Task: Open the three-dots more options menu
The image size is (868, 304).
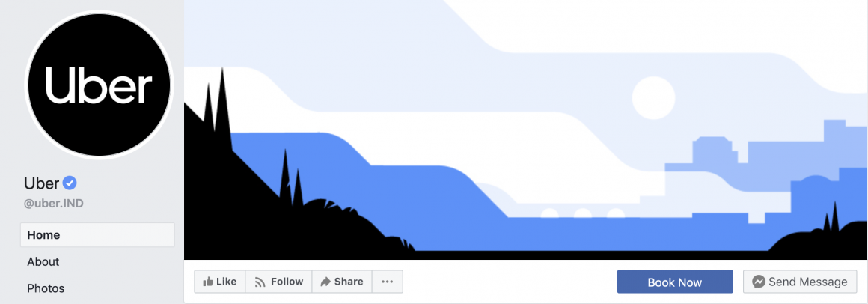Action: click(x=388, y=282)
